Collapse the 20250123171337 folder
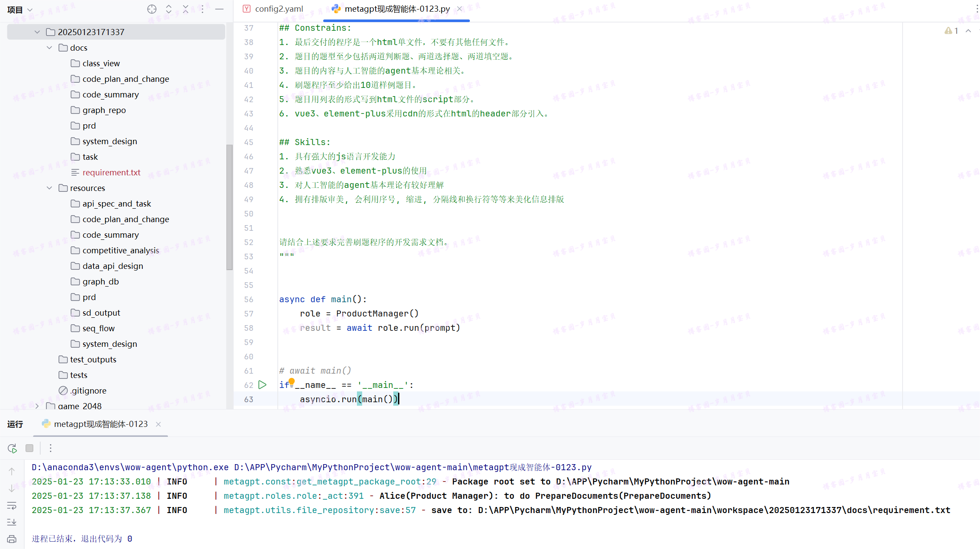Image resolution: width=980 pixels, height=549 pixels. [37, 32]
